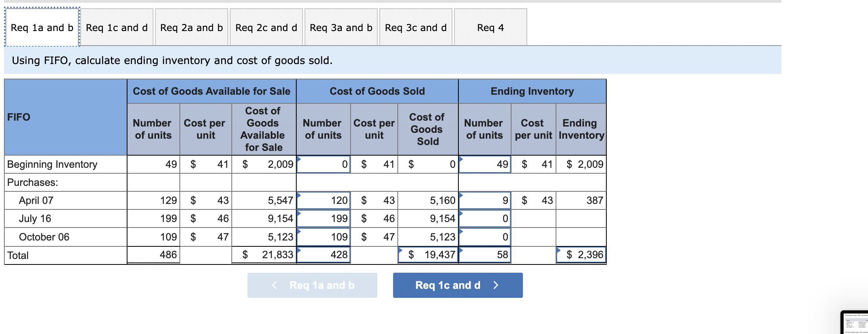Click the Using FIFO instruction text

(x=172, y=61)
